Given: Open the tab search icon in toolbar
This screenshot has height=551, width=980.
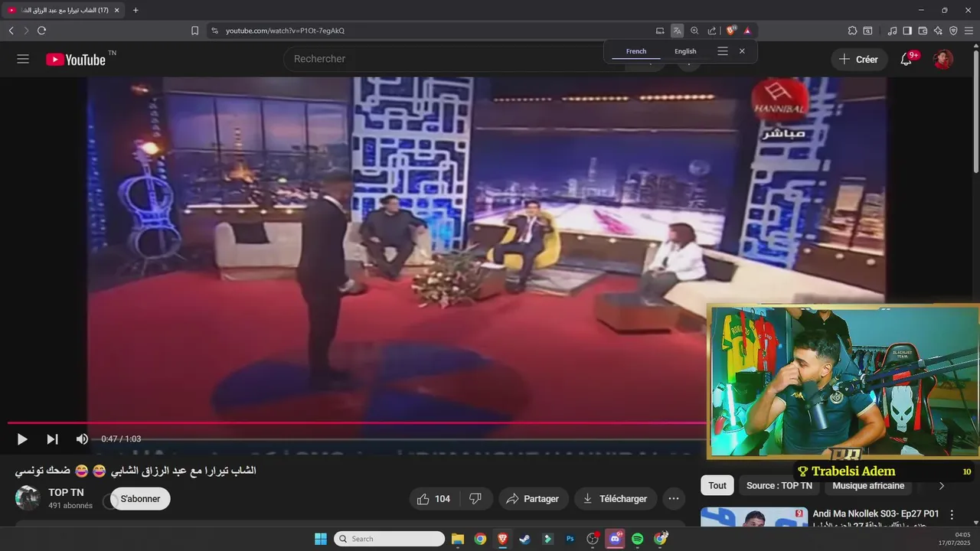Looking at the screenshot, I should click(x=868, y=31).
